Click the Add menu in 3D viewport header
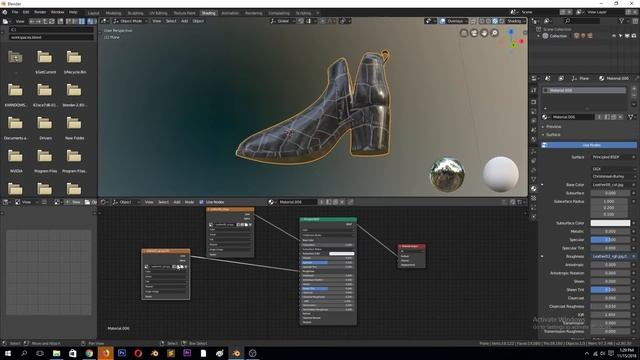Viewport: 640px width, 360px height. pos(184,21)
